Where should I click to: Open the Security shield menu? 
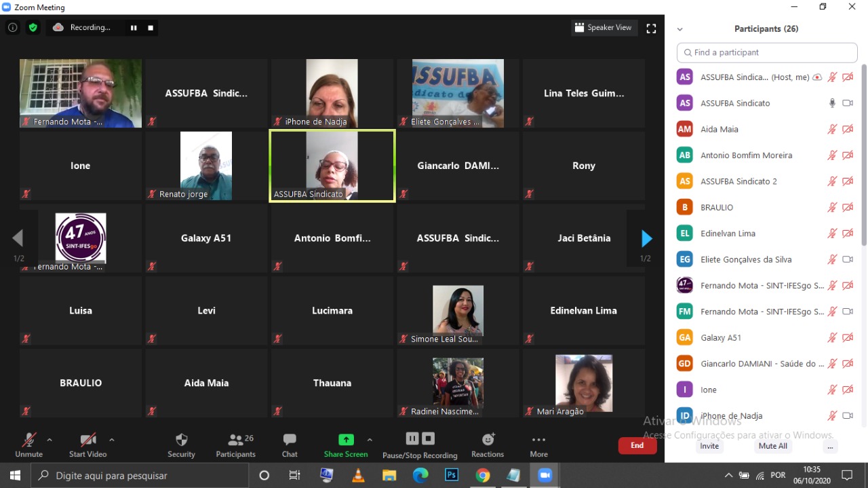[181, 445]
